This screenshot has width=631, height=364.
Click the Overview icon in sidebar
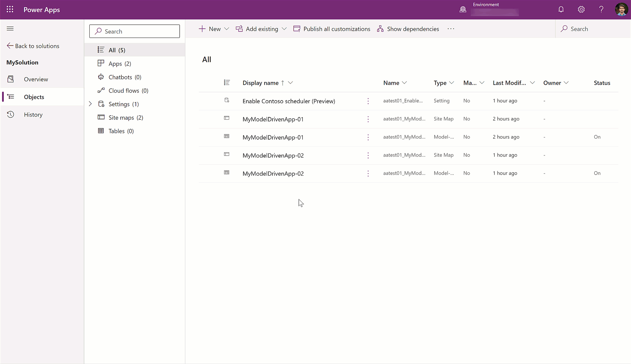tap(10, 79)
